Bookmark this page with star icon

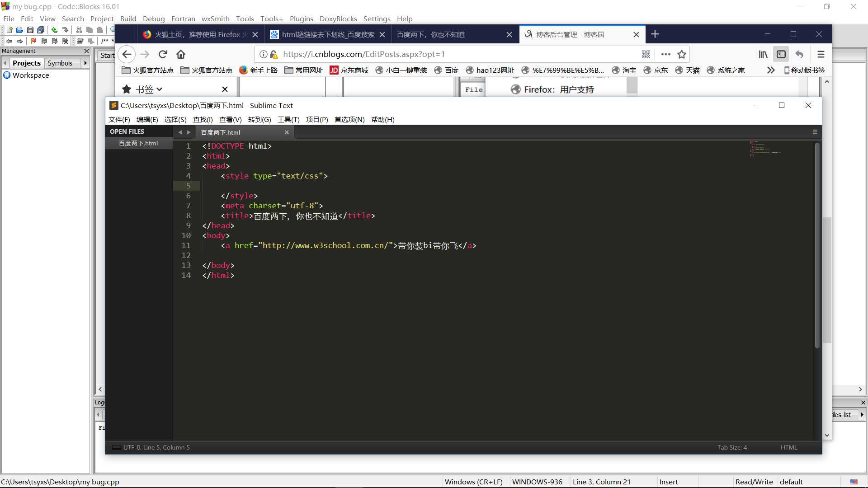[x=682, y=54]
